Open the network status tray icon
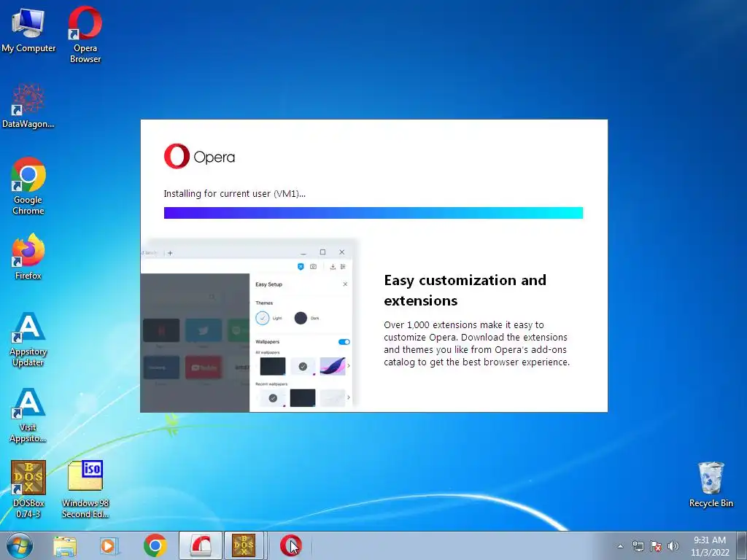Image resolution: width=747 pixels, height=560 pixels. tap(638, 546)
